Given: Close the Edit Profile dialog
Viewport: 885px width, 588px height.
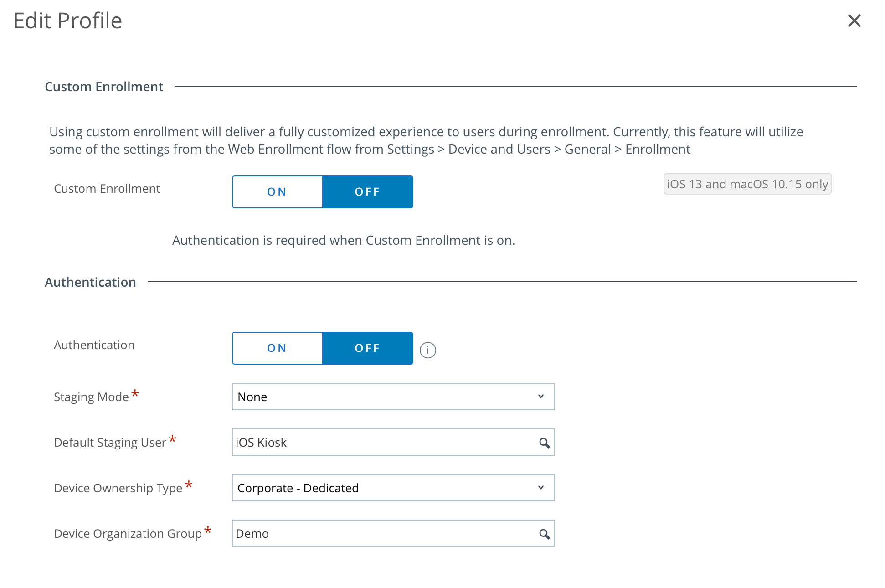Looking at the screenshot, I should pos(854,21).
